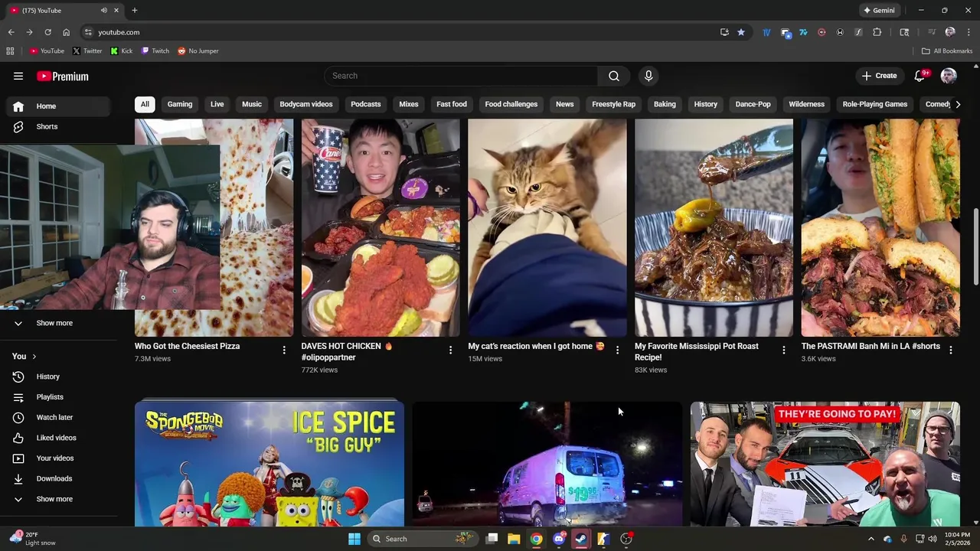Open the All Bookmarks folder
This screenshot has width=980, height=551.
(x=947, y=51)
